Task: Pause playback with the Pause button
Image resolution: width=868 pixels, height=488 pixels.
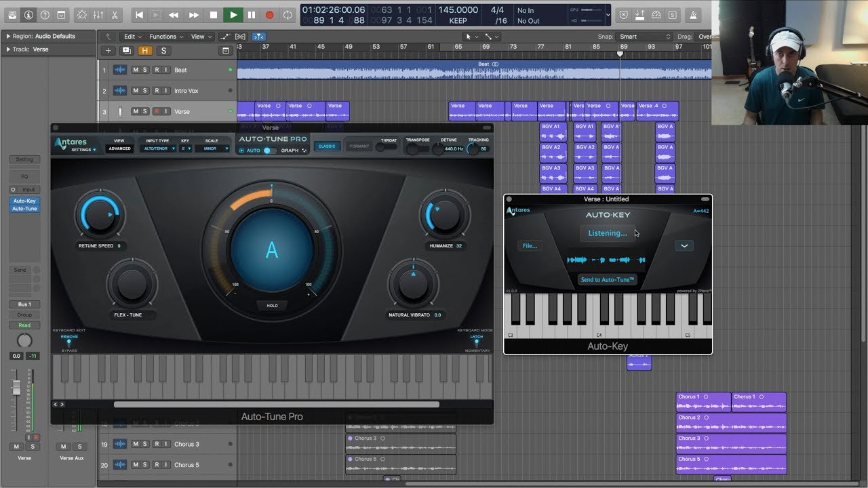Action: point(252,14)
